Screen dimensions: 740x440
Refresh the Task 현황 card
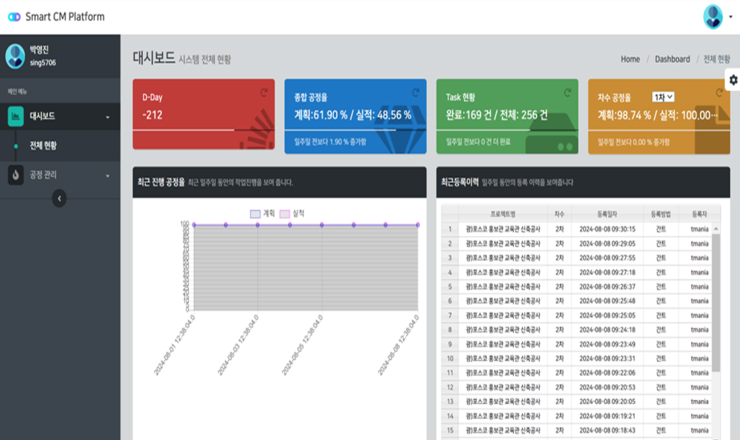pyautogui.click(x=567, y=93)
